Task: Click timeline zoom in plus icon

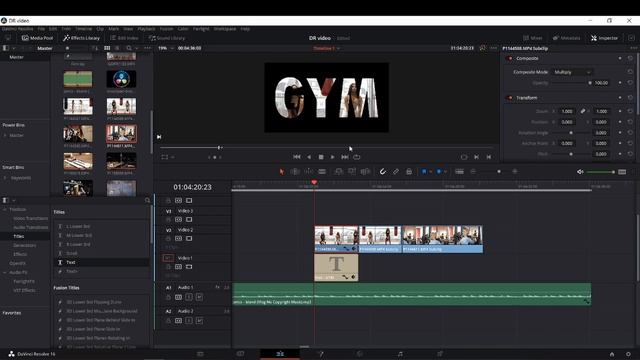Action: coord(515,172)
